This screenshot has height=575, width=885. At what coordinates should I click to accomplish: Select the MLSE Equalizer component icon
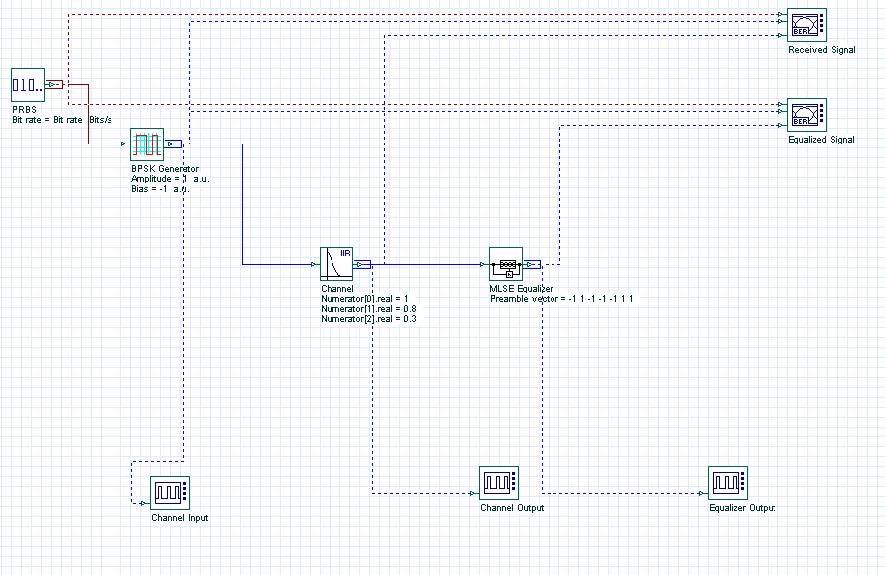point(506,265)
